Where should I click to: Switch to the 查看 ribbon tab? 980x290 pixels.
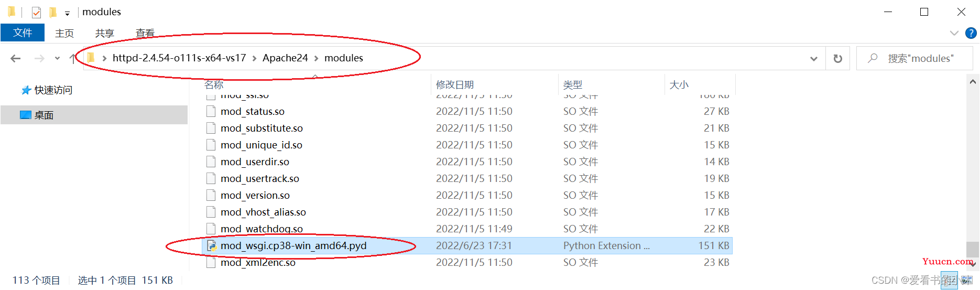click(x=145, y=33)
